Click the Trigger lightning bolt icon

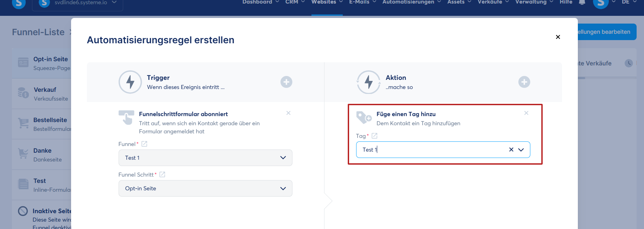coord(130,82)
